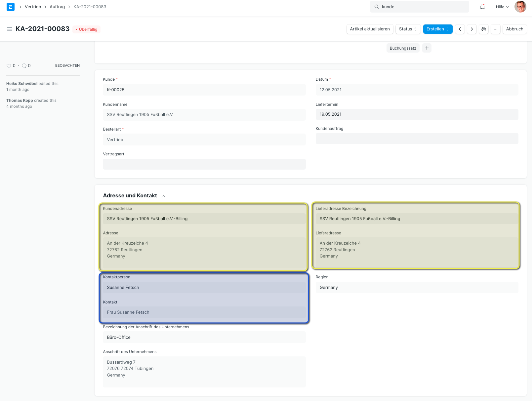The width and height of the screenshot is (532, 401).
Task: Go to previous document arrow
Action: pyautogui.click(x=460, y=29)
